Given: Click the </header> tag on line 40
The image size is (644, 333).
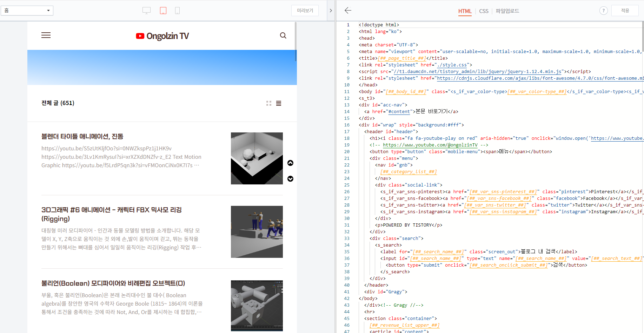Looking at the screenshot, I should pyautogui.click(x=376, y=285).
